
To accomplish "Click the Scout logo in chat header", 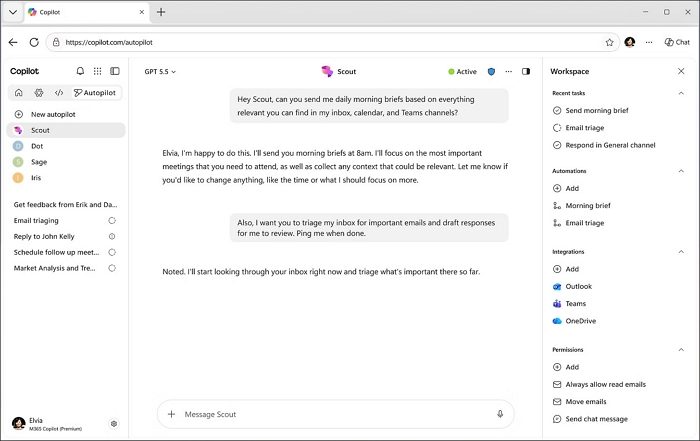I will [327, 71].
